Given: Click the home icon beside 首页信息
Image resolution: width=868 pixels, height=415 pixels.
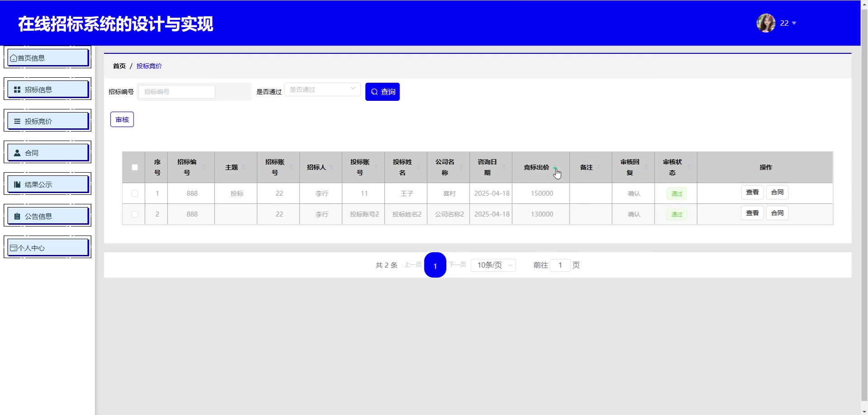Looking at the screenshot, I should click(x=14, y=58).
